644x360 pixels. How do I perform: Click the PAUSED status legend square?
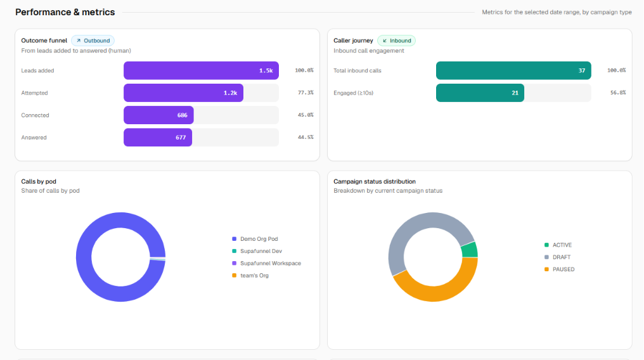(546, 269)
